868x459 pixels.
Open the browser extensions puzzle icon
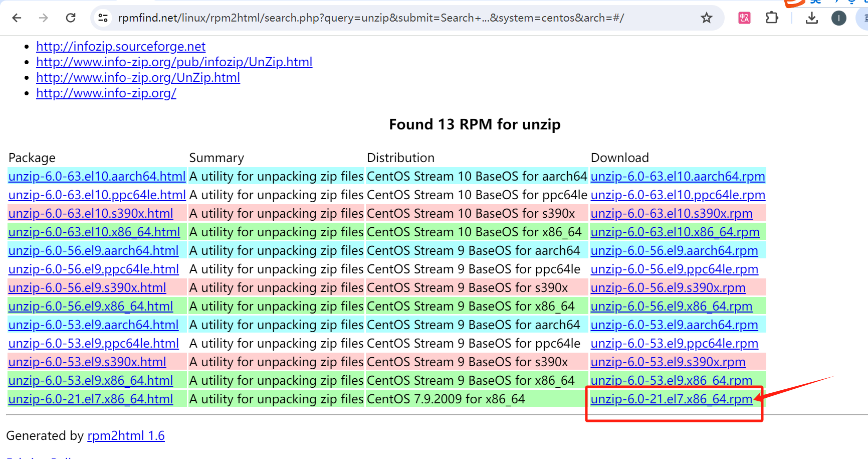click(x=772, y=18)
